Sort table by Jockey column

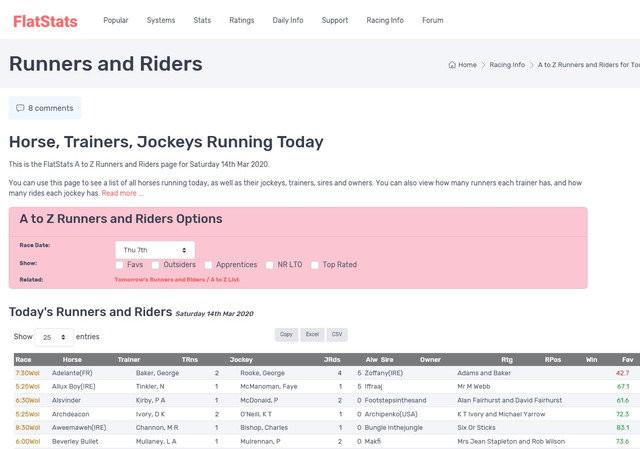pyautogui.click(x=241, y=360)
